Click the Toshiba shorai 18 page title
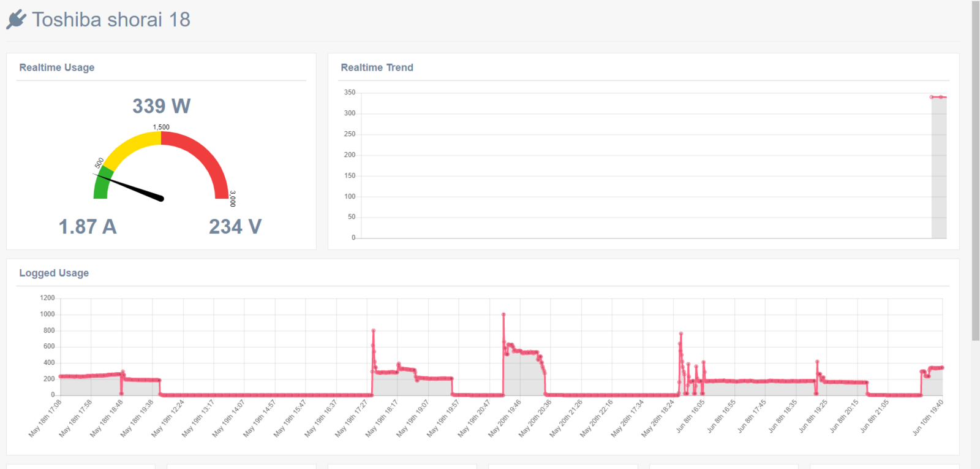Image resolution: width=980 pixels, height=469 pixels. pos(111,20)
